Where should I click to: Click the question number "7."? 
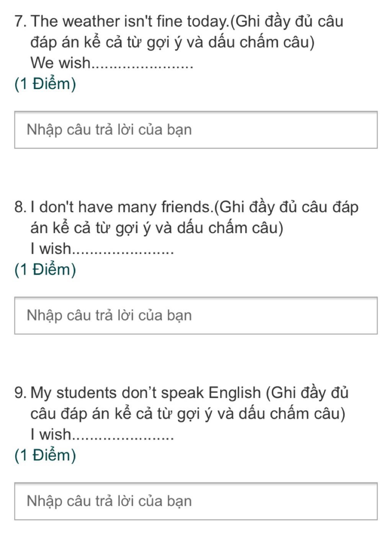click(x=21, y=21)
